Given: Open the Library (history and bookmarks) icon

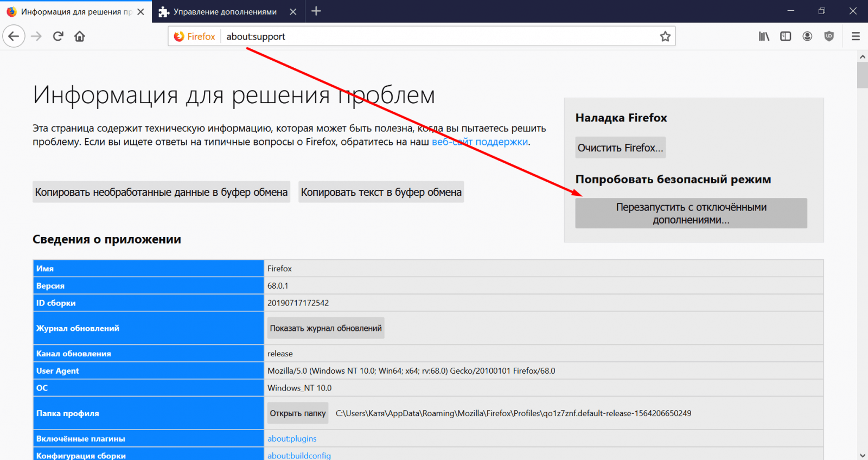Looking at the screenshot, I should tap(764, 36).
